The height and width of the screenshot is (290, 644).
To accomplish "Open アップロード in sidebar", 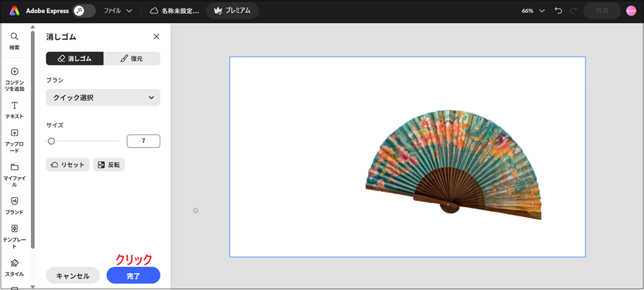I will click(14, 141).
